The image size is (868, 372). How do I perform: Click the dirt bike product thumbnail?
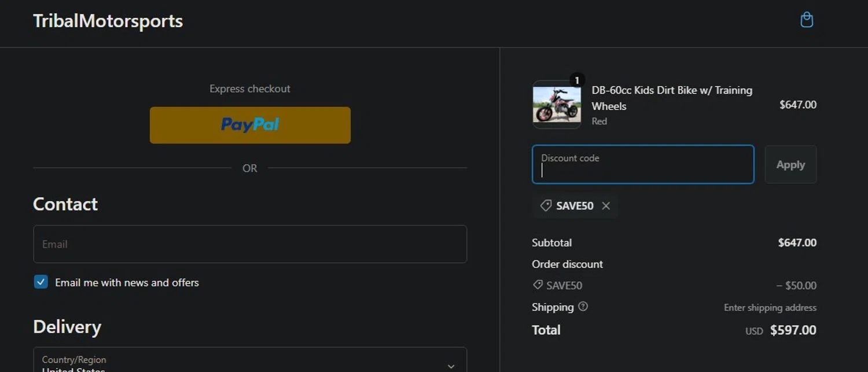point(557,105)
